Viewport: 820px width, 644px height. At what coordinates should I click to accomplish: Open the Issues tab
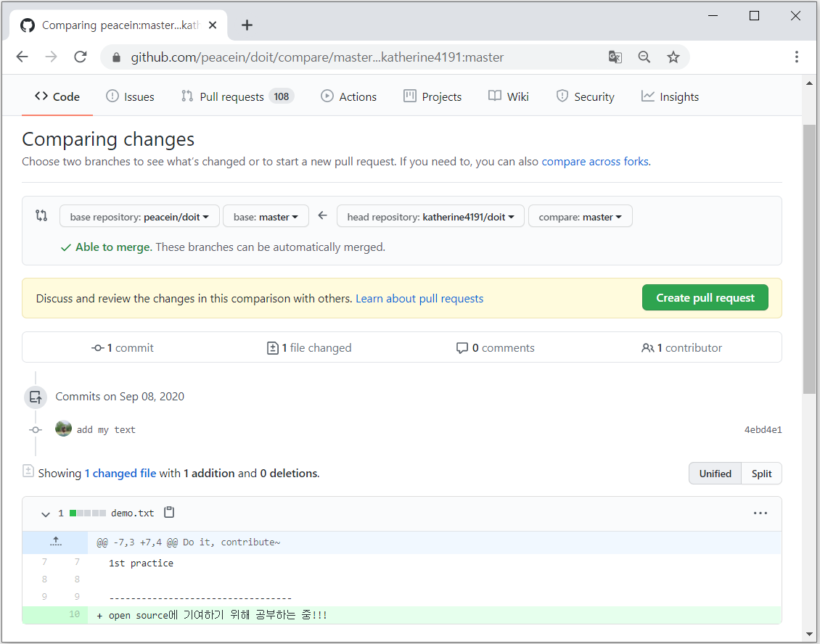pyautogui.click(x=130, y=96)
